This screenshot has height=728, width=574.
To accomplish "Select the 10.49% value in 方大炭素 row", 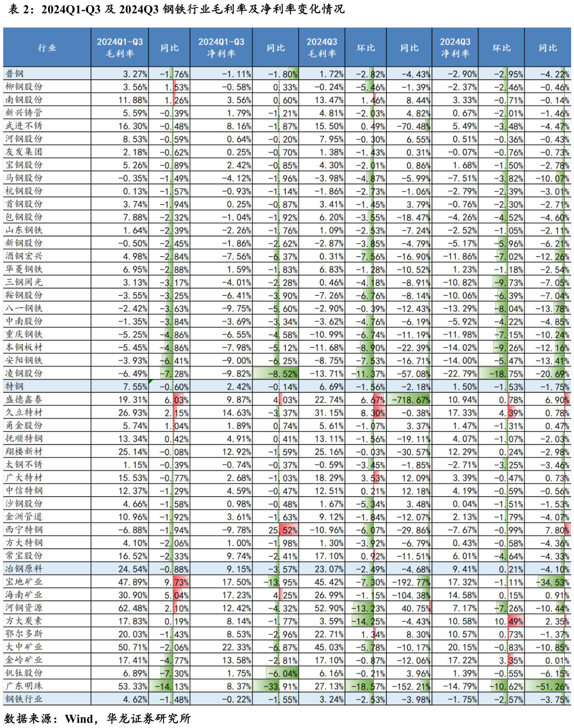I will click(x=501, y=621).
